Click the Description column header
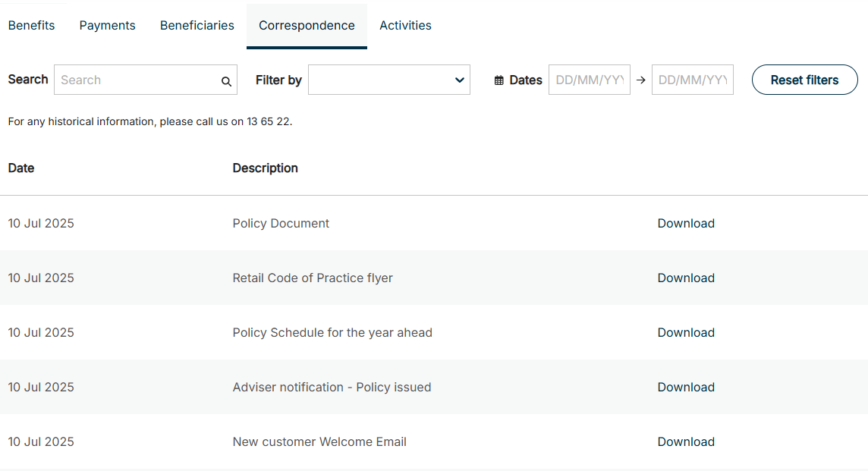This screenshot has width=868, height=471. pyautogui.click(x=265, y=168)
